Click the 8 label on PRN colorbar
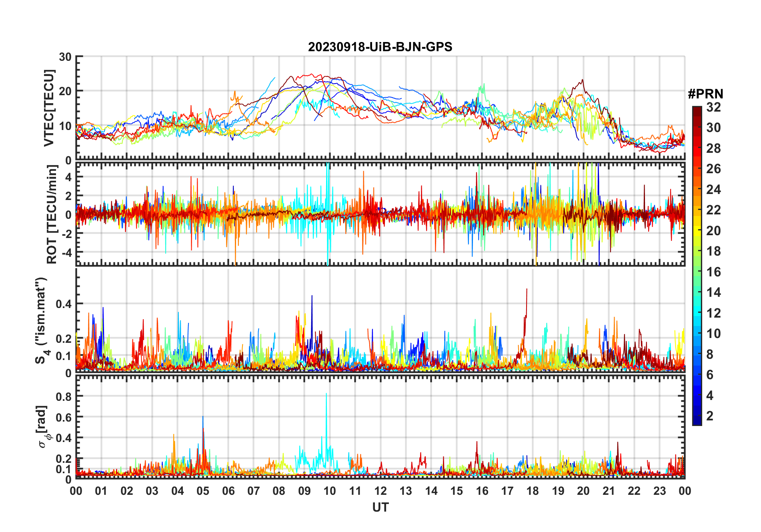The width and height of the screenshot is (761, 532). point(710,354)
